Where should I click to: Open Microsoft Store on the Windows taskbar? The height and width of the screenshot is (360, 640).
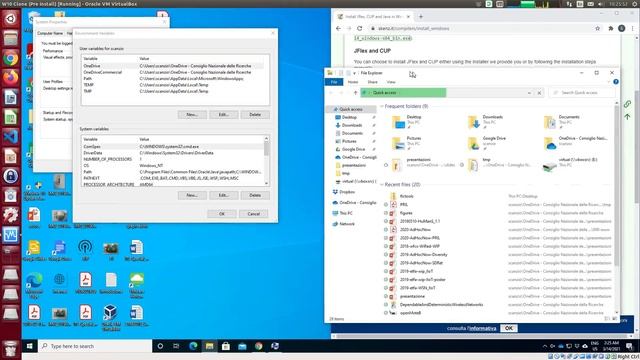coord(226,346)
